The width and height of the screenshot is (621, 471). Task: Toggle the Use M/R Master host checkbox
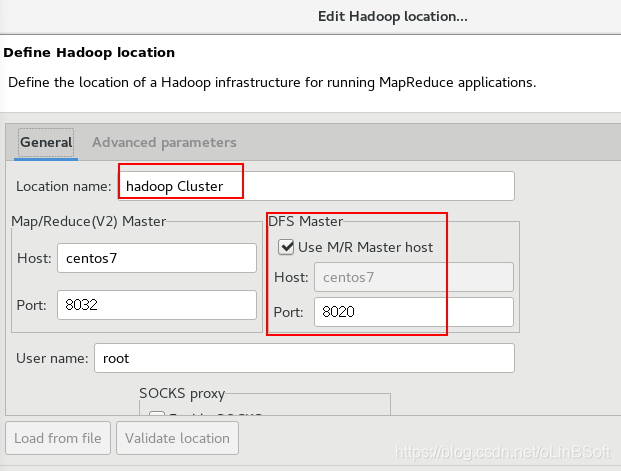click(x=286, y=247)
